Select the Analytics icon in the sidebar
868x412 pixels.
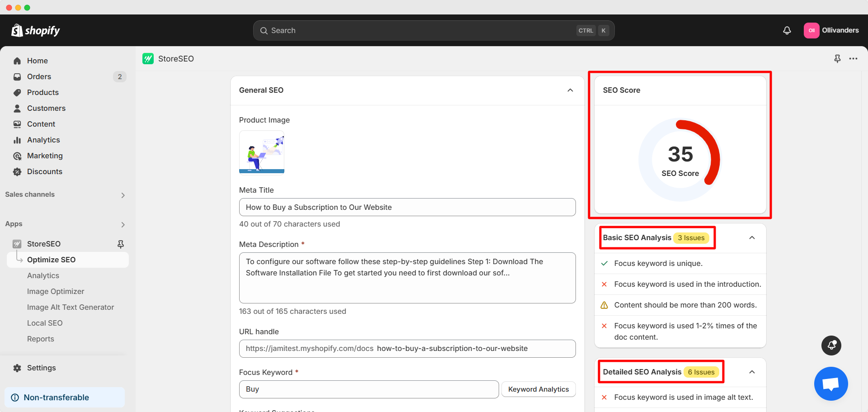[x=17, y=140]
